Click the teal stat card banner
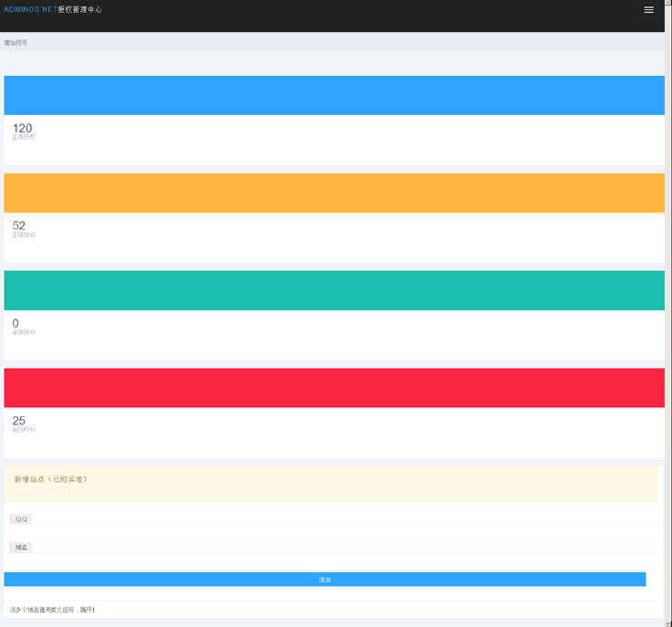Image resolution: width=672 pixels, height=627 pixels. 334,290
